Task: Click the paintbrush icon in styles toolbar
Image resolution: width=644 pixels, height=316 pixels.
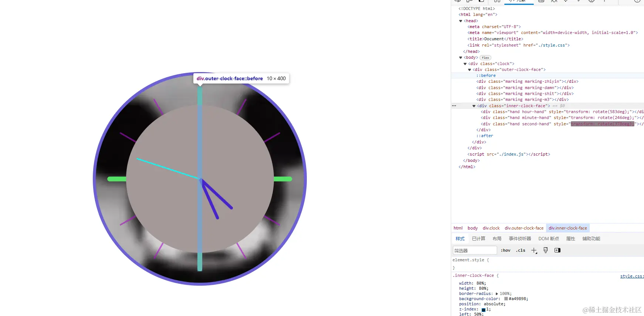Action: pos(546,250)
